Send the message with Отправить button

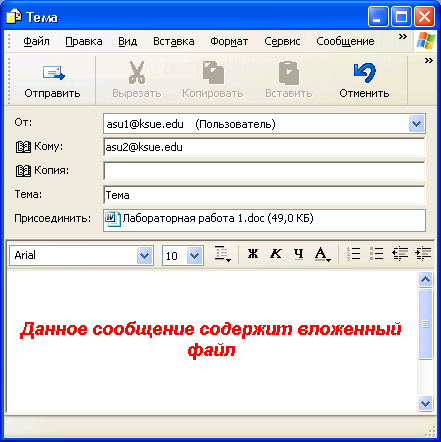pyautogui.click(x=52, y=81)
